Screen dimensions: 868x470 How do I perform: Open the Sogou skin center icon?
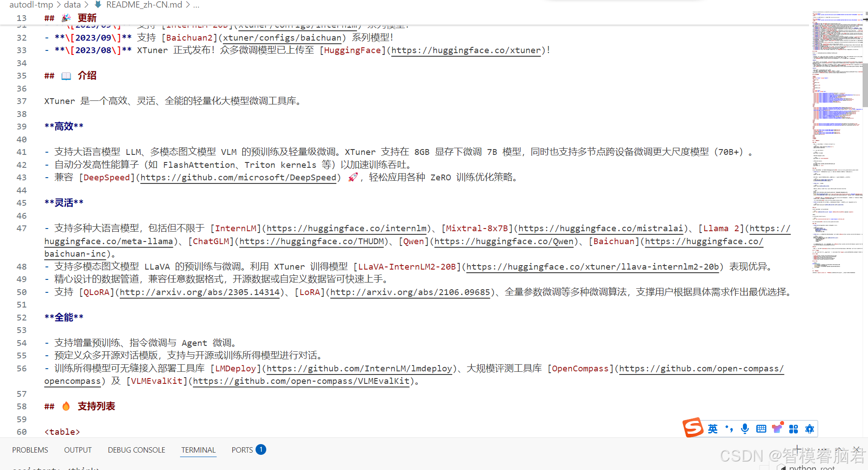coord(777,428)
